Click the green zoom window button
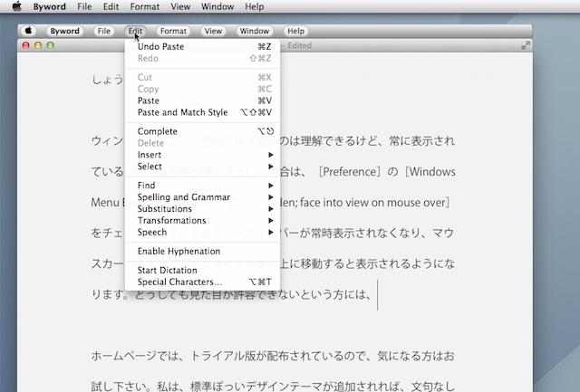580x392 pixels. click(x=51, y=45)
